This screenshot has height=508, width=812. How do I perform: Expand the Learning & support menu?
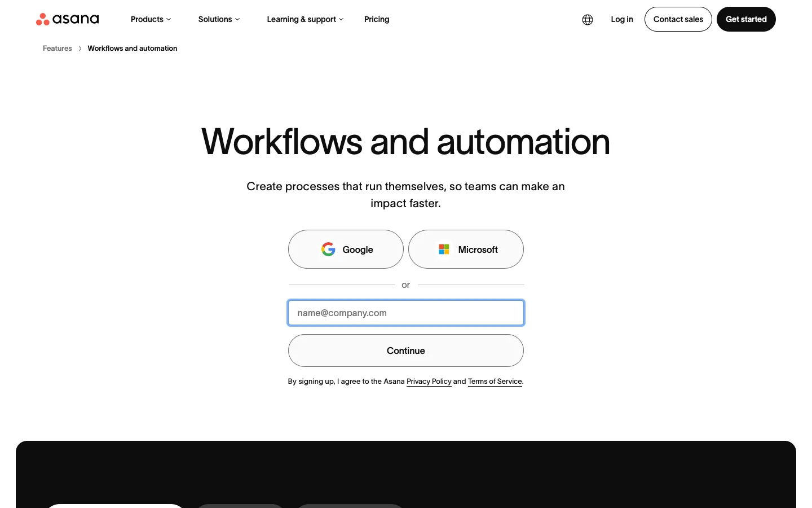pyautogui.click(x=305, y=19)
